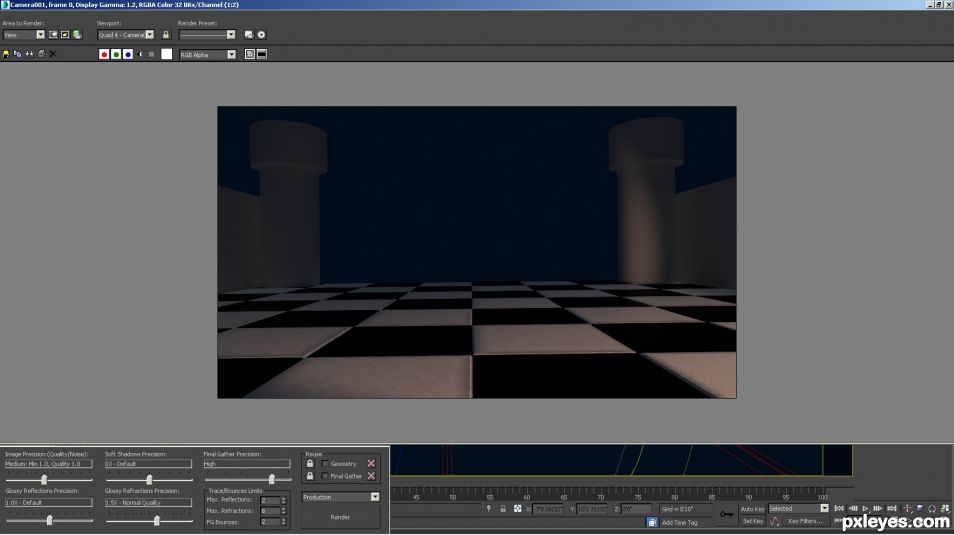Toggle the green channel button
This screenshot has width=954, height=535.
coord(116,54)
